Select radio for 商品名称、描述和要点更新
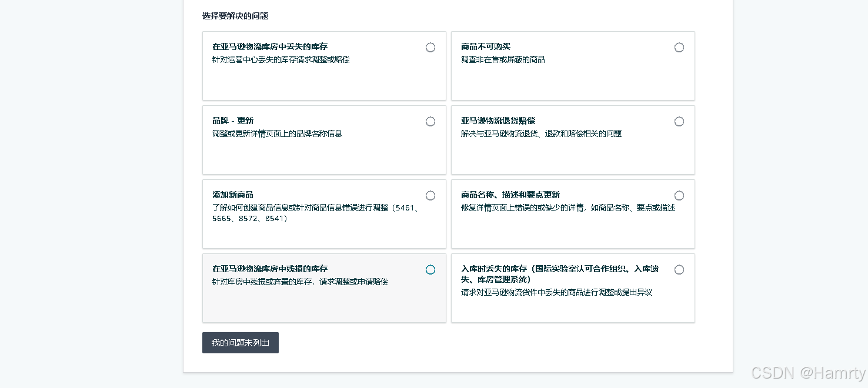Viewport: 868px width, 388px height. (679, 196)
